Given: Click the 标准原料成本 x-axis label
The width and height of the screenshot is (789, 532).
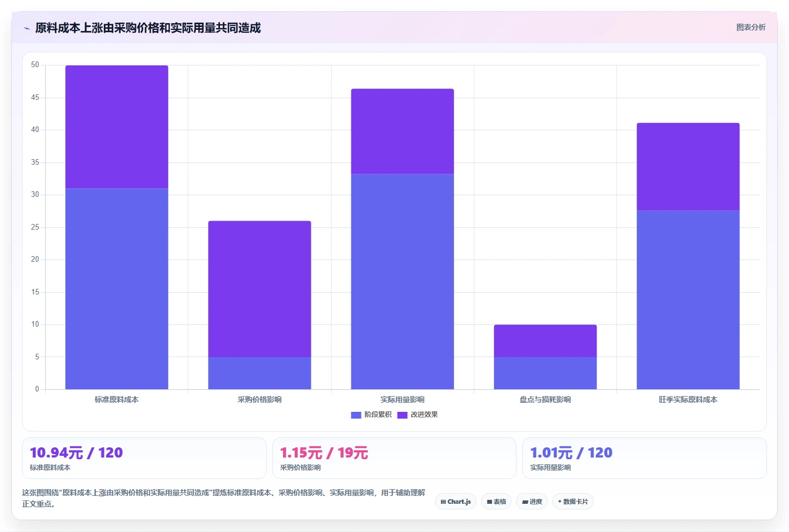Looking at the screenshot, I should pos(117,399).
